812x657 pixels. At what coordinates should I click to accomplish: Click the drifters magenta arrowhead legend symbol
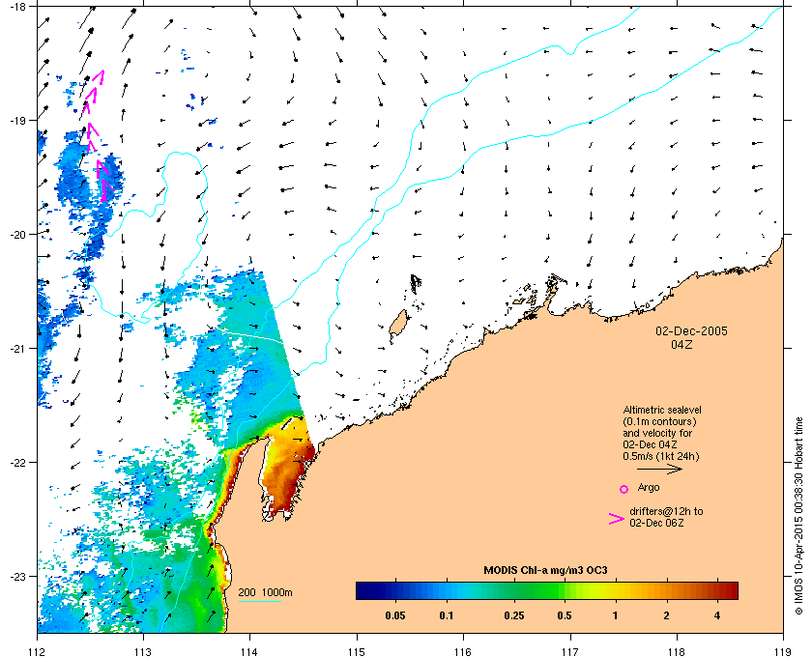(x=617, y=519)
